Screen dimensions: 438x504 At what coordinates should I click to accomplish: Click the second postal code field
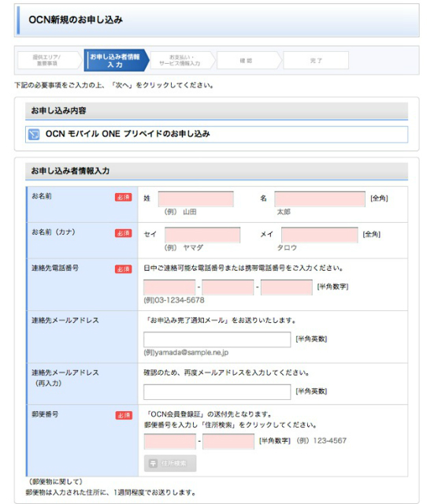tap(228, 441)
